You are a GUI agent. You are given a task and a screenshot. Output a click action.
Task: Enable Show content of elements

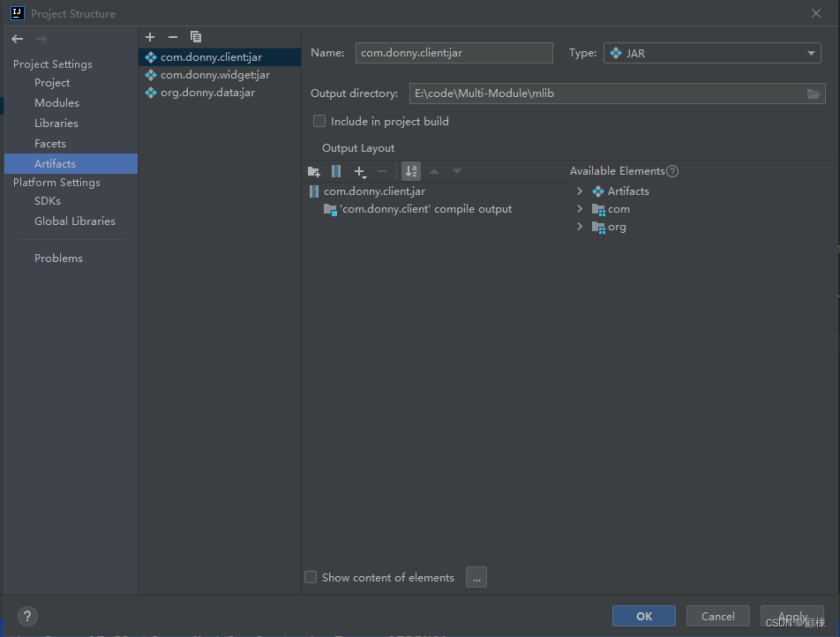[x=311, y=577]
